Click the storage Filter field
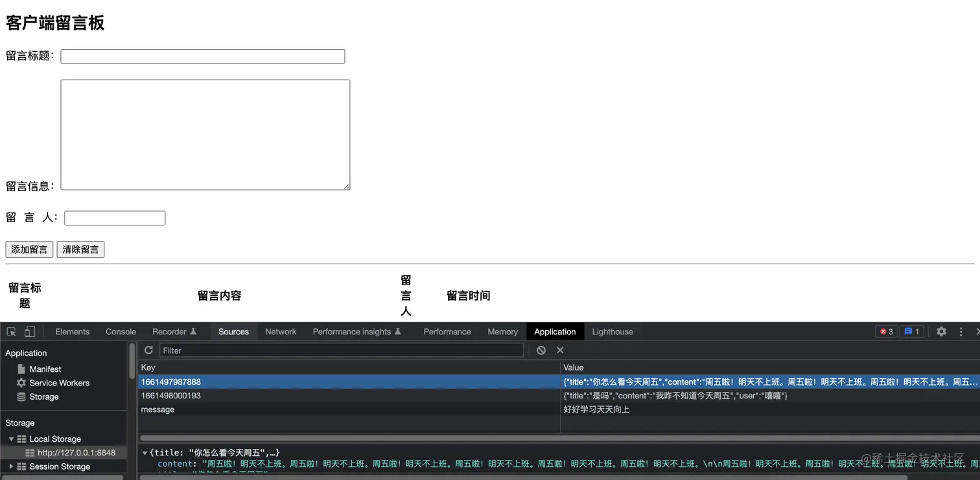Image resolution: width=980 pixels, height=480 pixels. (x=342, y=350)
